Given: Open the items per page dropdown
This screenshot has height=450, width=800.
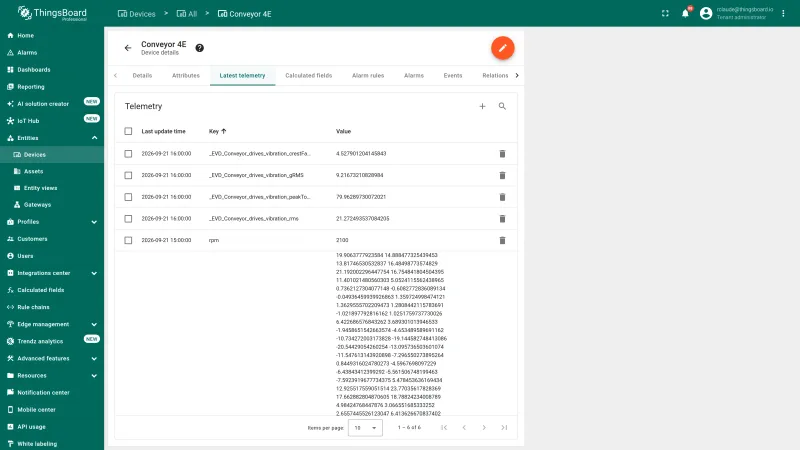Looking at the screenshot, I should click(x=365, y=428).
